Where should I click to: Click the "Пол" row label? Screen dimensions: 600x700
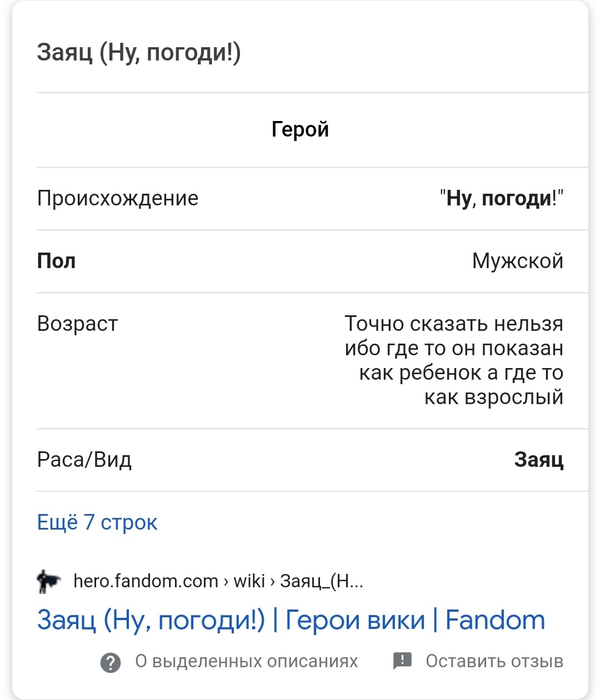click(x=56, y=261)
